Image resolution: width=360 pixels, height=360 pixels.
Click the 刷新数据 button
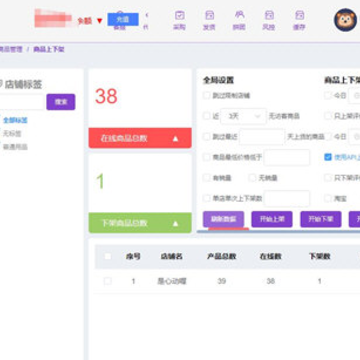pyautogui.click(x=223, y=219)
